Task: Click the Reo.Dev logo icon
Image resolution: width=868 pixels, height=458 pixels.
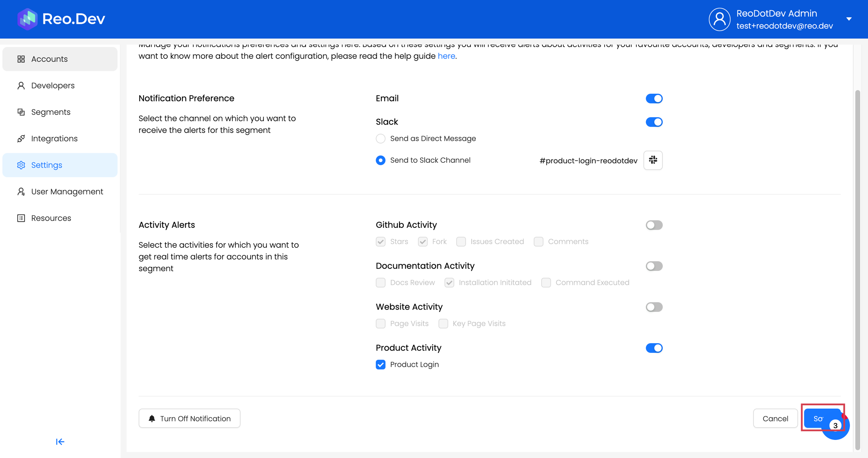Action: pos(27,19)
